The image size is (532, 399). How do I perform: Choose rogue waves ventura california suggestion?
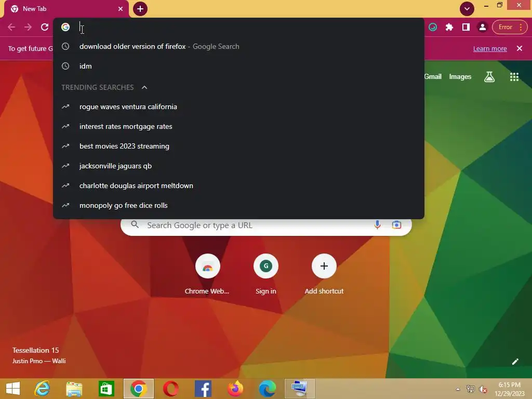238,107
